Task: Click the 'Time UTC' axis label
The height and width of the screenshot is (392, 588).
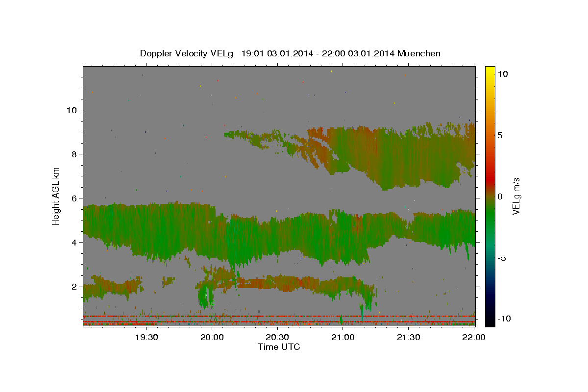Action: tap(279, 347)
